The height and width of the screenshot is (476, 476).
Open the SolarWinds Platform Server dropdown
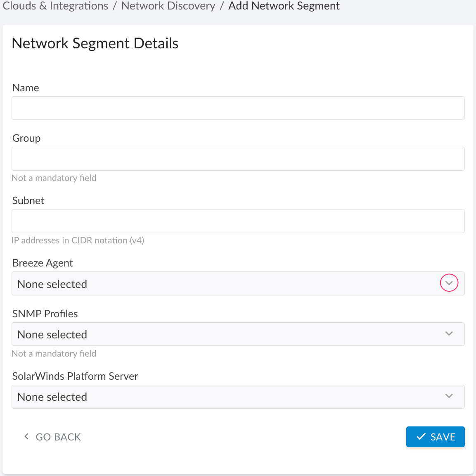click(237, 396)
